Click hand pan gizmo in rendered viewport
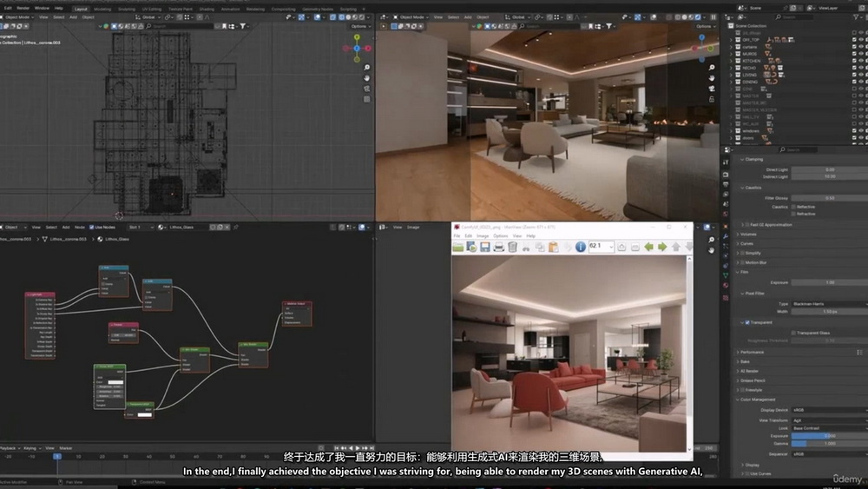 point(712,78)
